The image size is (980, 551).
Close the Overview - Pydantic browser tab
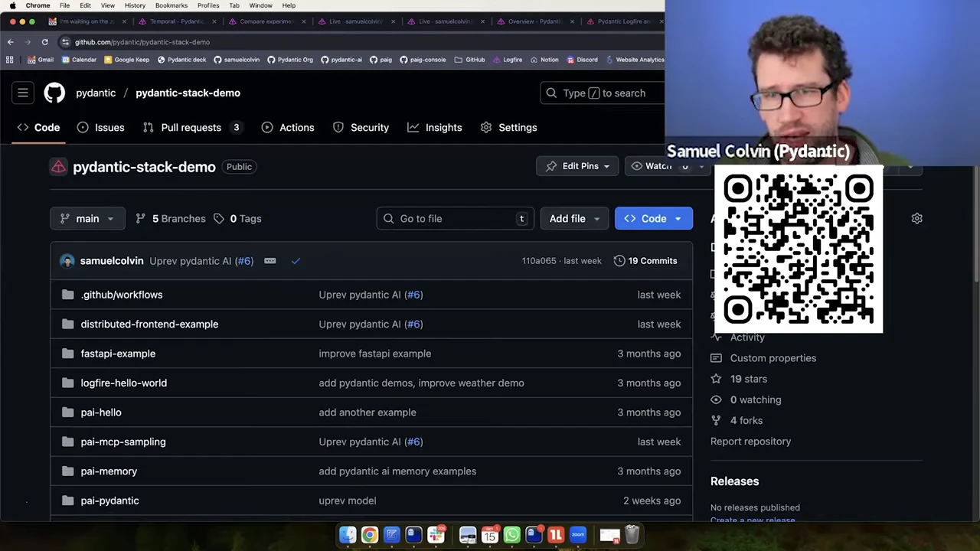[573, 21]
